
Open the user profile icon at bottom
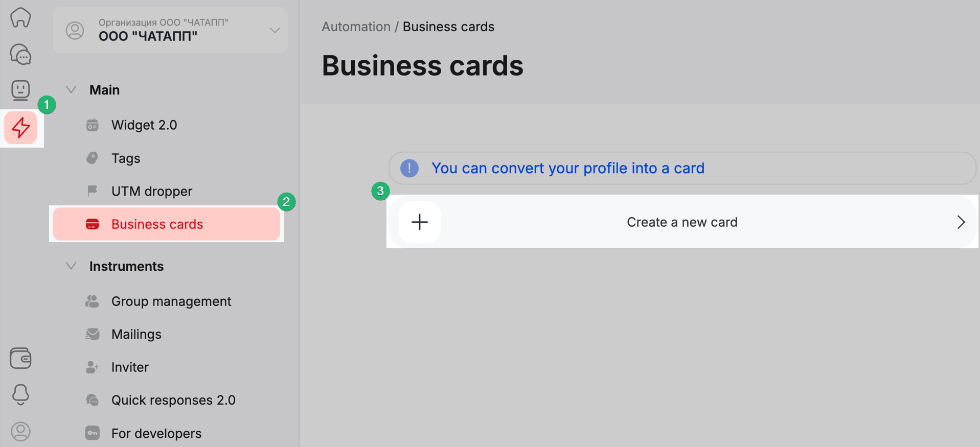click(20, 432)
